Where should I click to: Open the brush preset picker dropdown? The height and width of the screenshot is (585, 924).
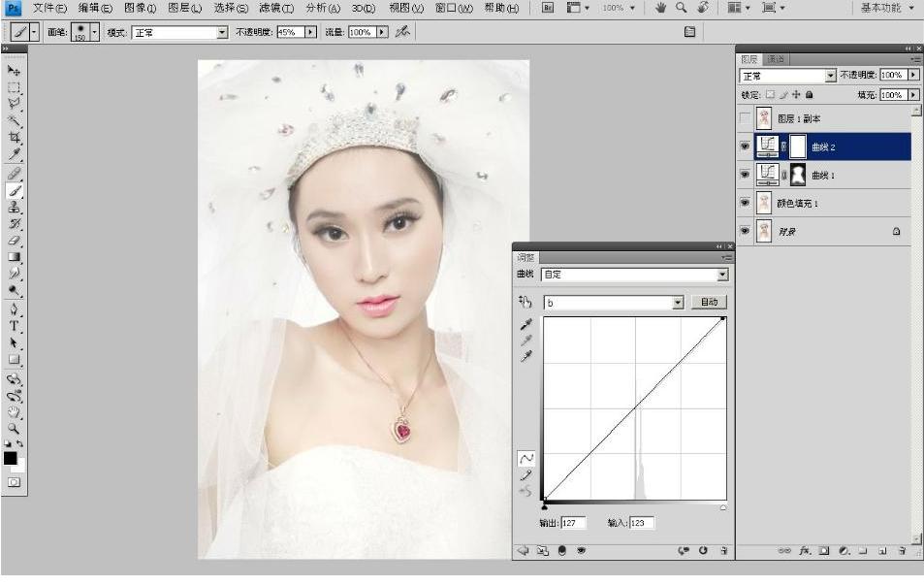[x=94, y=32]
